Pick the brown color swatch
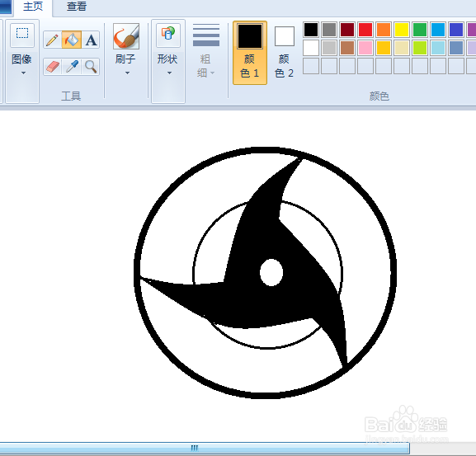Viewport: 476px width, 456px height. [347, 48]
